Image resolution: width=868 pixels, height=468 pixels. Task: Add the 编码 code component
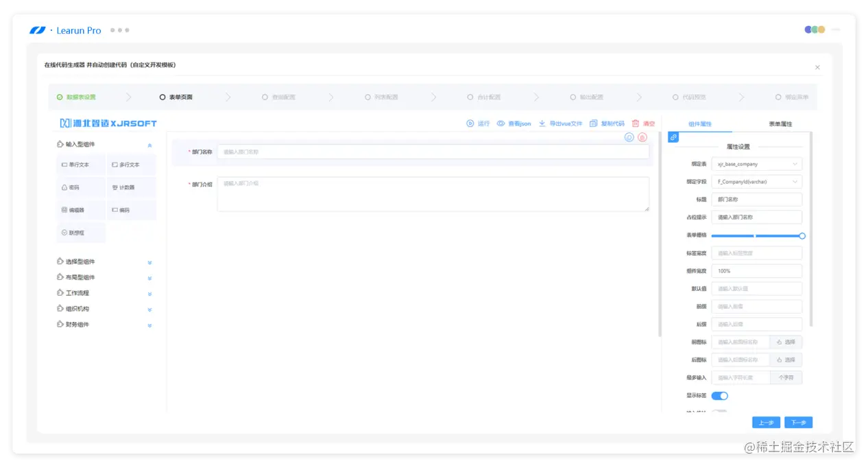coord(132,210)
